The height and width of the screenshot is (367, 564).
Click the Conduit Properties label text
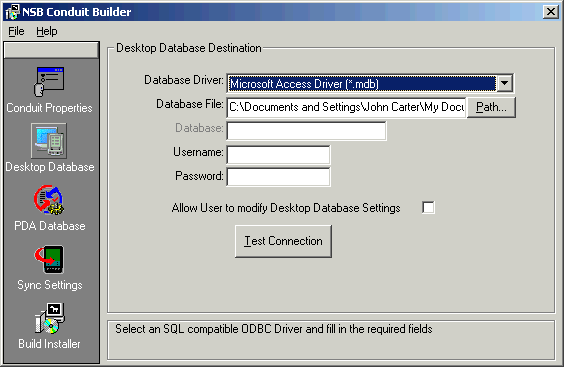[49, 108]
